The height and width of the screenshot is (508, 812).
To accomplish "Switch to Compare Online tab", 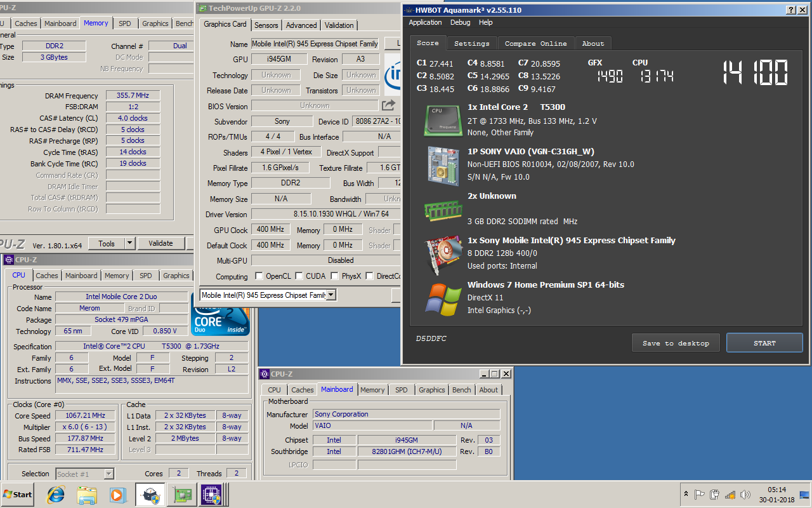I will [x=536, y=43].
